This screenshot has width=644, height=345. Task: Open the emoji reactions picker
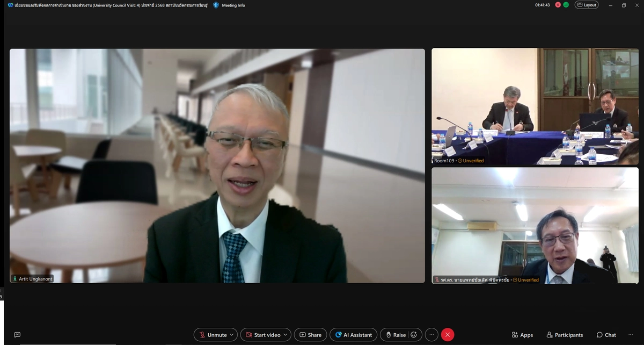414,335
